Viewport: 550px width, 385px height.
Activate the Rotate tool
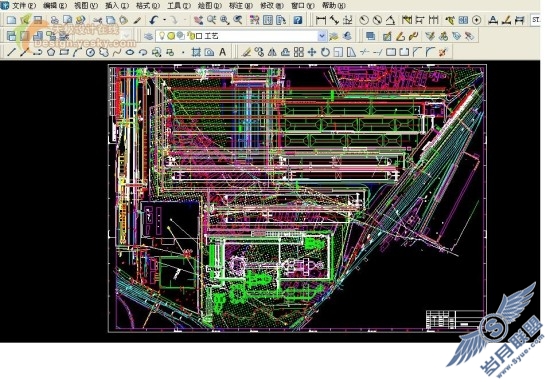325,53
